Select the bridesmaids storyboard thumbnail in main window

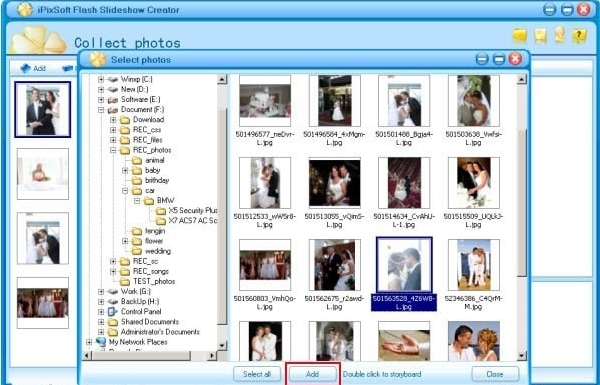[x=43, y=303]
